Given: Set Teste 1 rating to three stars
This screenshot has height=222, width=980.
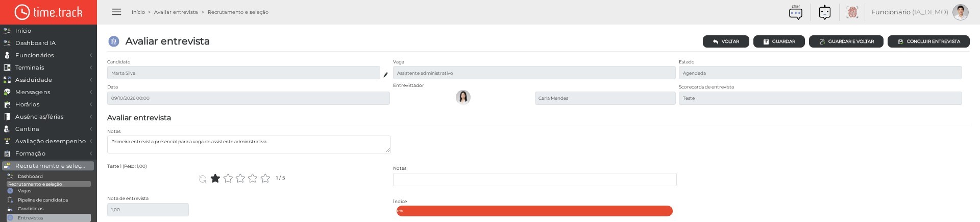Looking at the screenshot, I should pos(240,178).
